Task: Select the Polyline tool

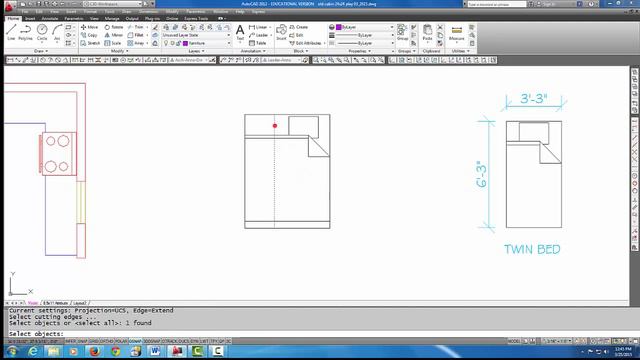Action: [25, 32]
